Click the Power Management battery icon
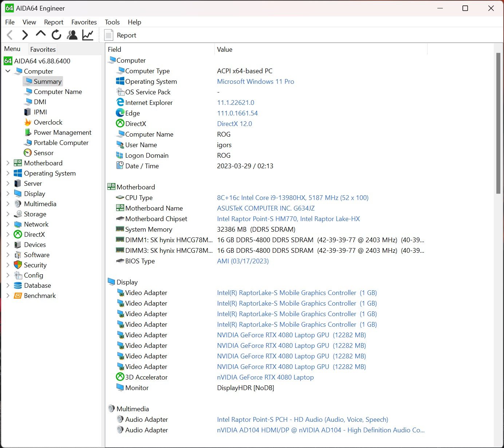The width and height of the screenshot is (504, 448). point(28,132)
